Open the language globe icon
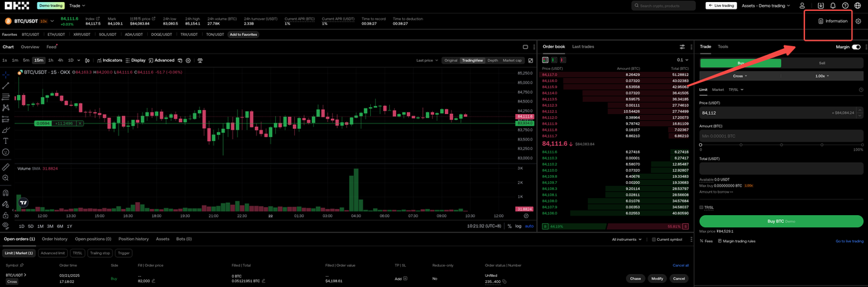Screen dimensions: 868x287 pyautogui.click(x=858, y=5)
